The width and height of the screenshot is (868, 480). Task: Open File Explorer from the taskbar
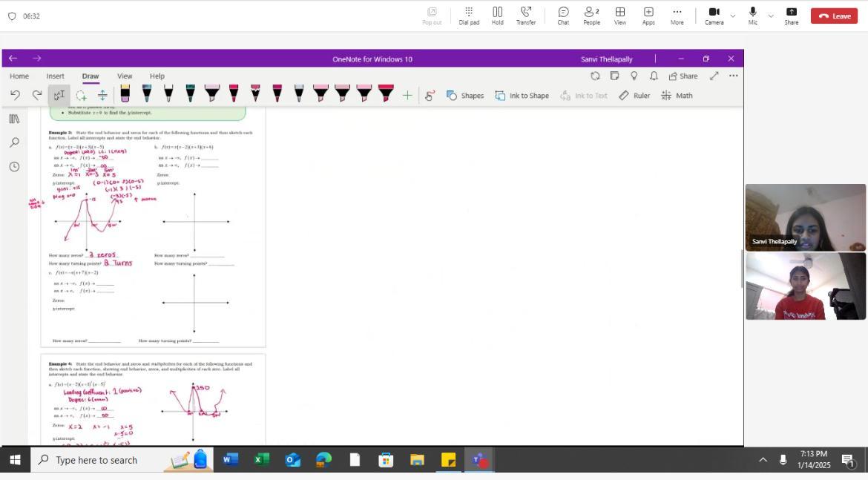coord(417,459)
